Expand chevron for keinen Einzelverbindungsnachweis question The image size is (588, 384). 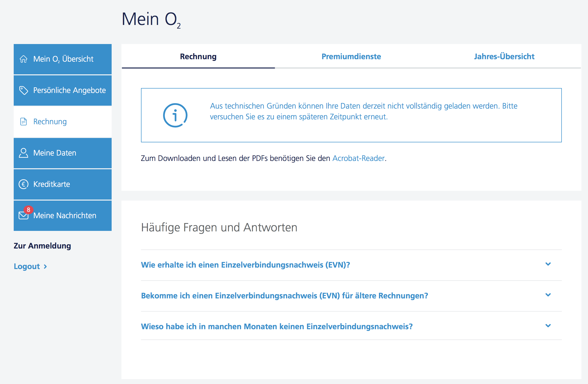[548, 326]
